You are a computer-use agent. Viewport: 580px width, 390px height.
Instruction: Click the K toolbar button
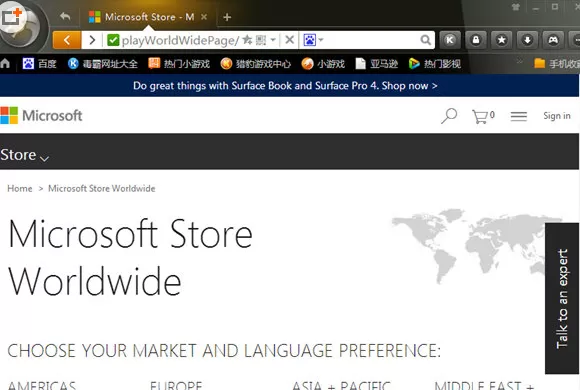tap(450, 40)
